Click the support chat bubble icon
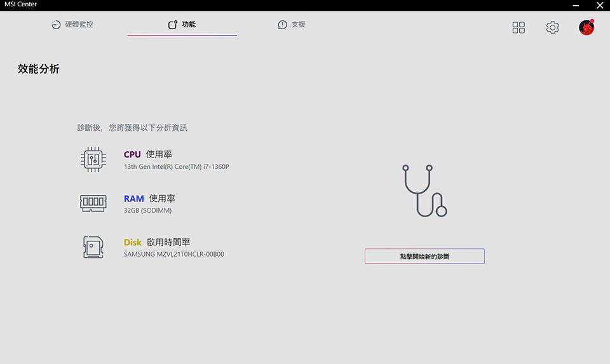Viewport: 610px width, 364px height. tap(282, 25)
